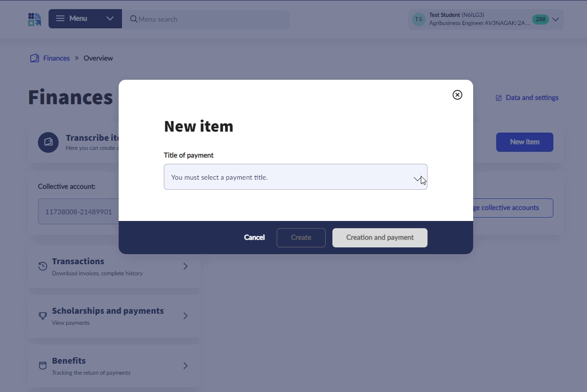
Task: Click the Transcribe item wallet icon
Action: point(49,142)
